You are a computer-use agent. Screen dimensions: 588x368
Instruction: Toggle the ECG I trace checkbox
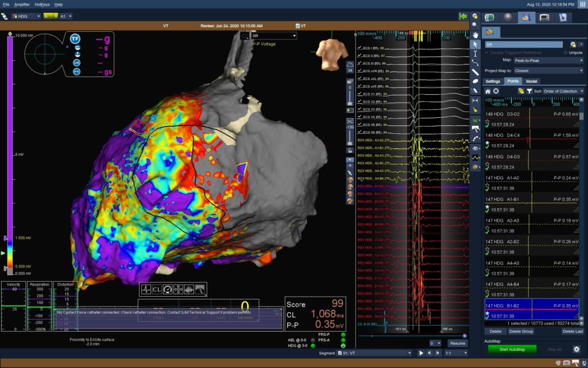(x=359, y=48)
